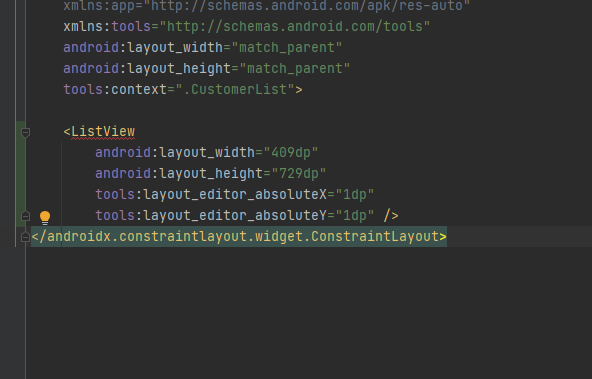This screenshot has width=592, height=379.
Task: Click the layout_editor_absoluteY "1dp" value
Action: pyautogui.click(x=355, y=216)
